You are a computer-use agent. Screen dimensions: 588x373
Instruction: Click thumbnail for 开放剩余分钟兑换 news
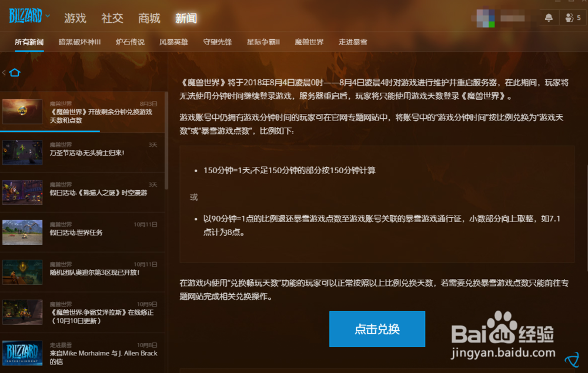(22, 111)
